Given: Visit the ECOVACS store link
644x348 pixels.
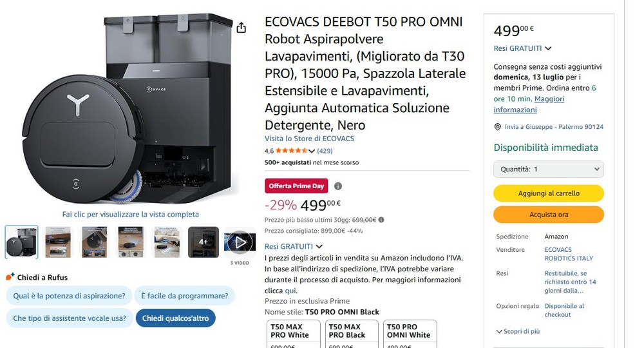Looking at the screenshot, I should tap(309, 139).
